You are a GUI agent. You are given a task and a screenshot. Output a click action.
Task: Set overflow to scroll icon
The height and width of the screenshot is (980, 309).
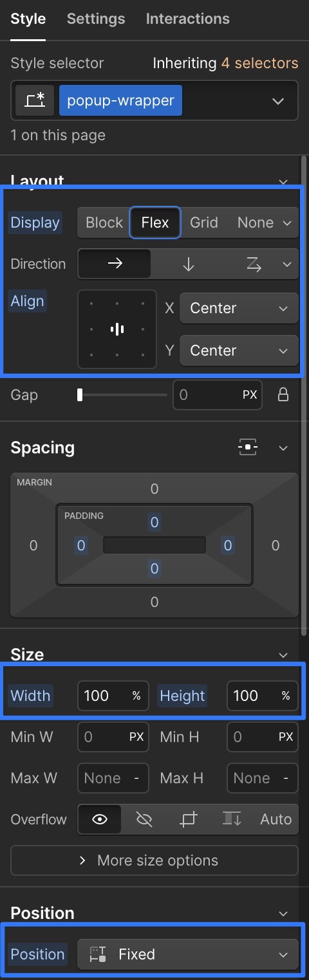tap(232, 819)
